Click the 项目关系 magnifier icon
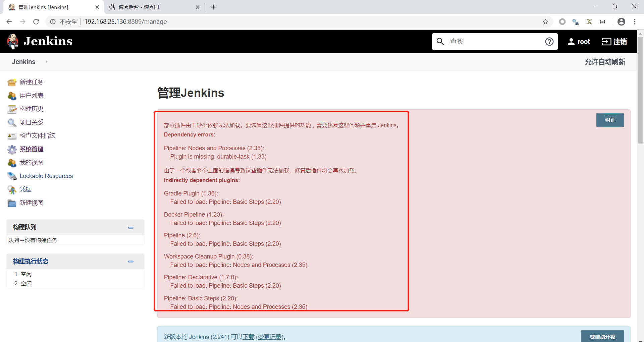The width and height of the screenshot is (644, 342). pos(12,122)
